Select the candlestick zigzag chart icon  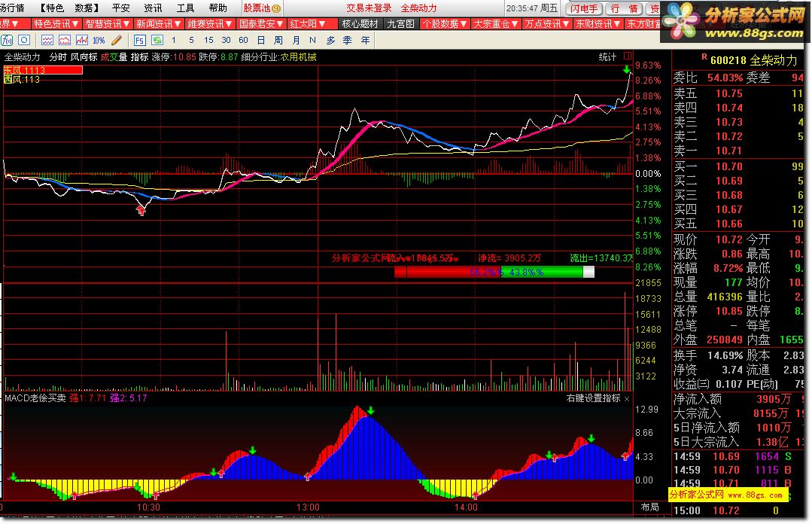(82, 40)
